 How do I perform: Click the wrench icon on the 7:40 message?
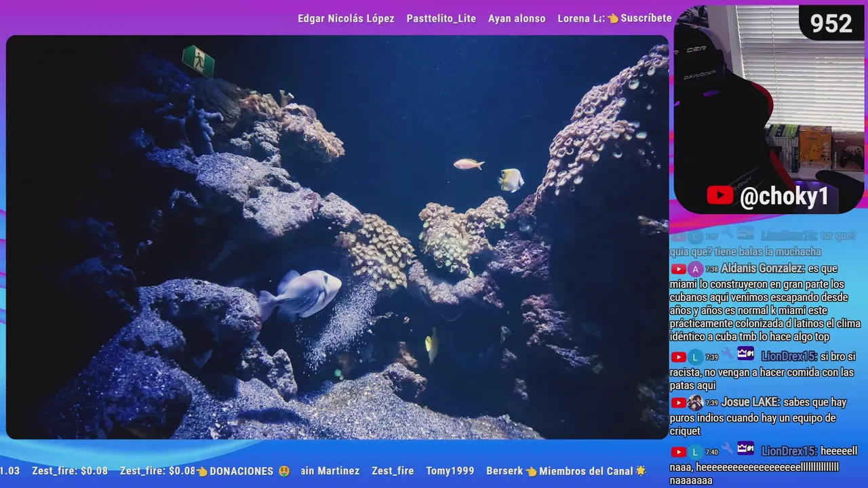tap(728, 449)
